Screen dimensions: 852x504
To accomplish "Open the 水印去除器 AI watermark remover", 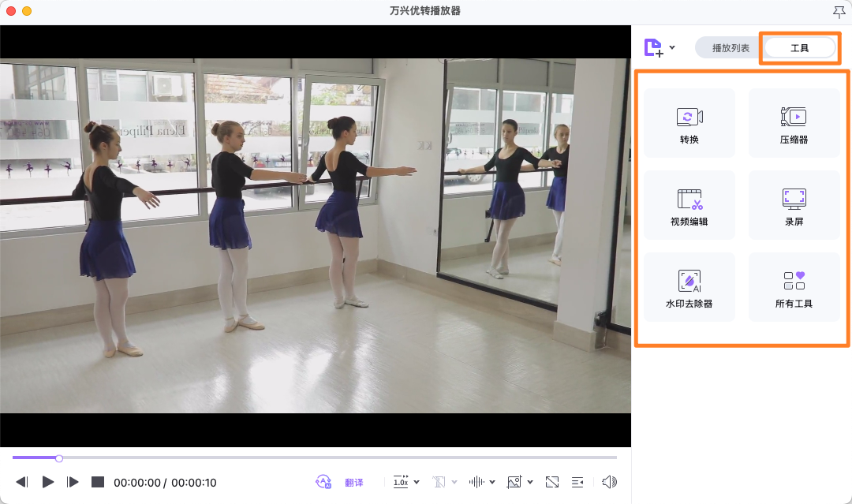I will coord(689,287).
